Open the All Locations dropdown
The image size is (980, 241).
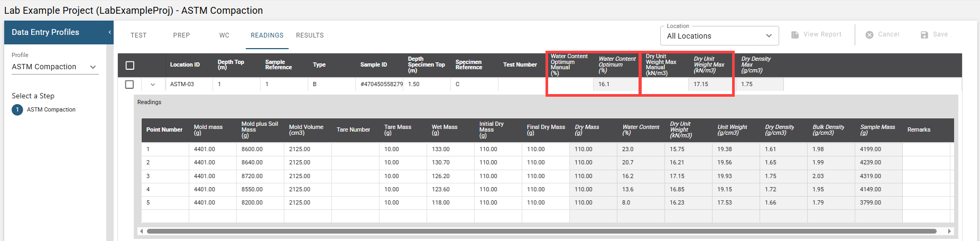(719, 36)
